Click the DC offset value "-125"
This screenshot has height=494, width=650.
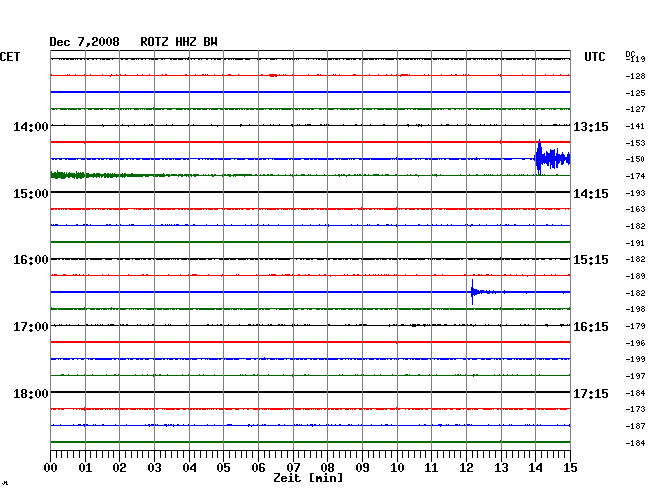(635, 93)
